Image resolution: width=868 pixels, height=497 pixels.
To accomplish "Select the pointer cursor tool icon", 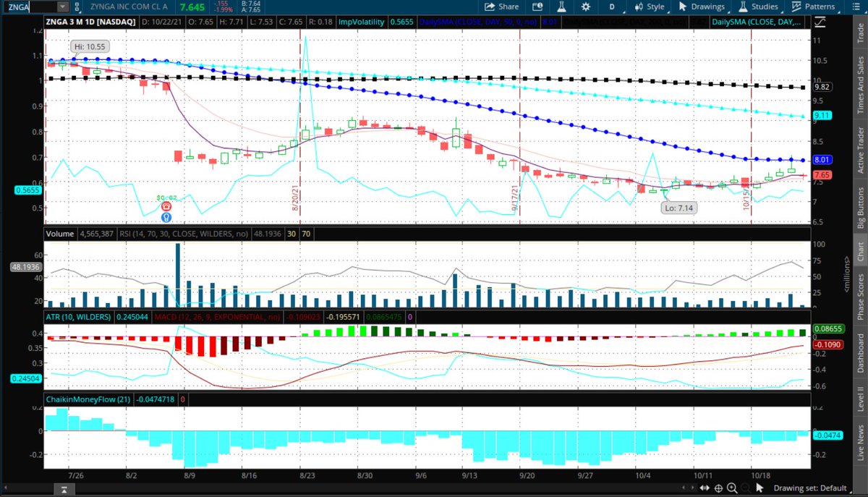I will (x=759, y=488).
